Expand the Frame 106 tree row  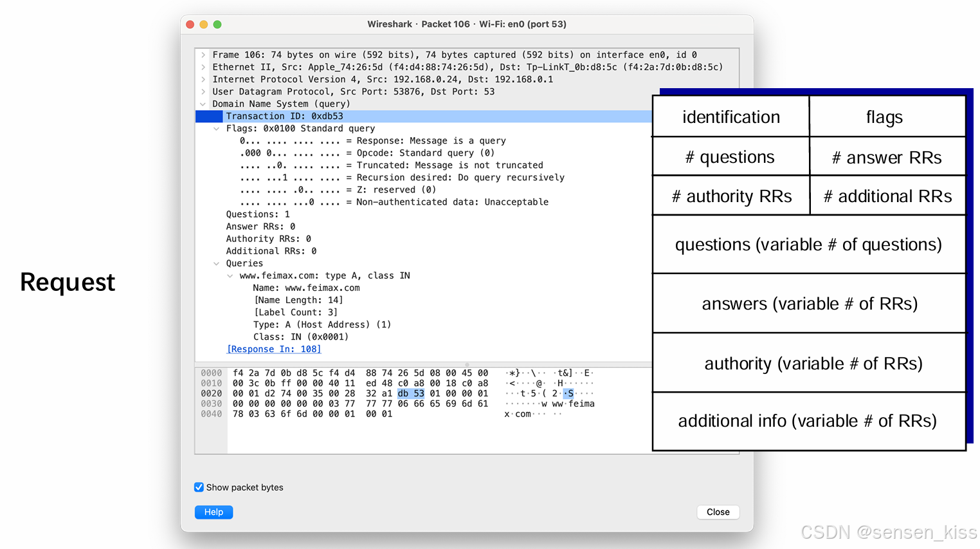click(x=203, y=55)
